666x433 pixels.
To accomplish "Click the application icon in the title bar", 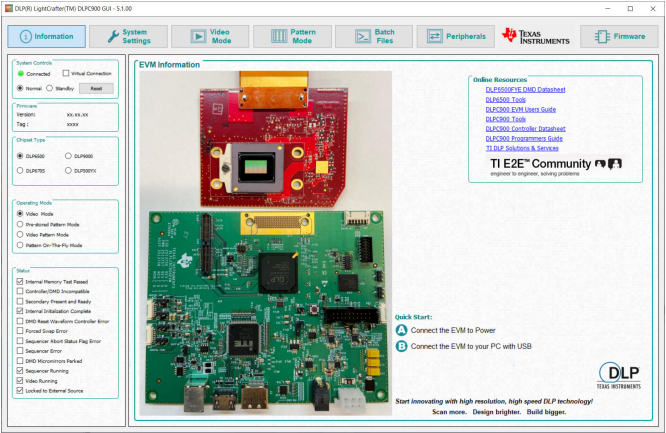I will pos(8,8).
